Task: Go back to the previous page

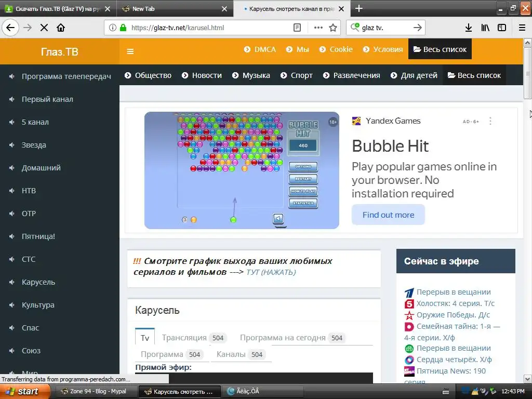Action: [x=10, y=28]
